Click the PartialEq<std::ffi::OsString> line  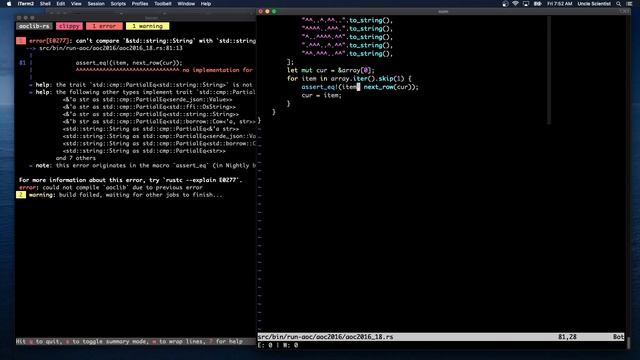149,107
